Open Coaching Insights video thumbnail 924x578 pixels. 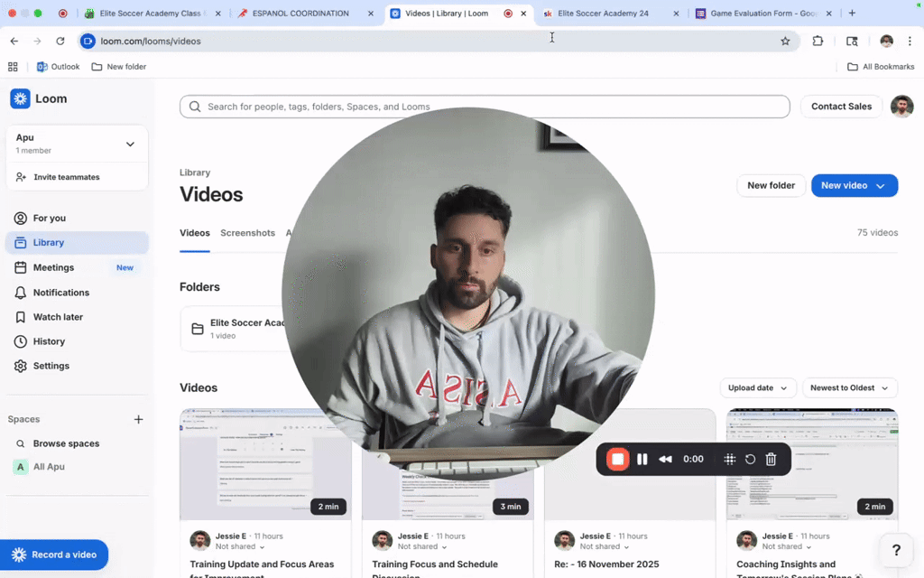(812, 464)
